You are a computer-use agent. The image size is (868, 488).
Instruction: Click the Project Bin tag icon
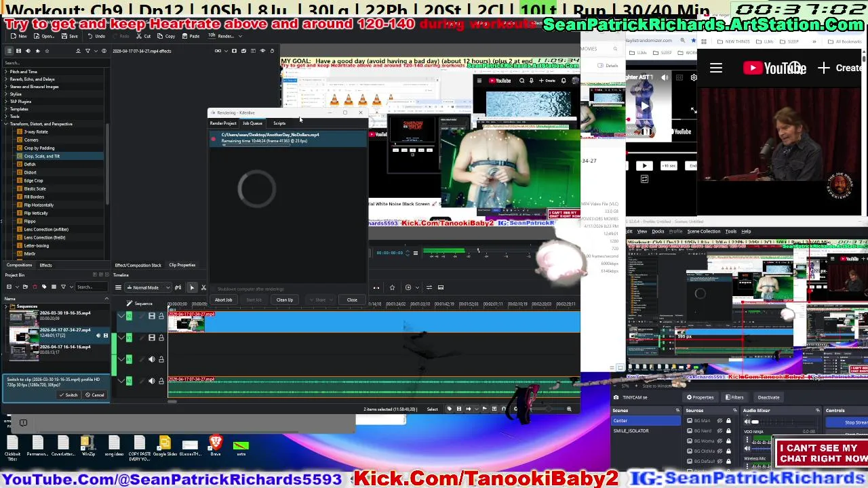44,287
